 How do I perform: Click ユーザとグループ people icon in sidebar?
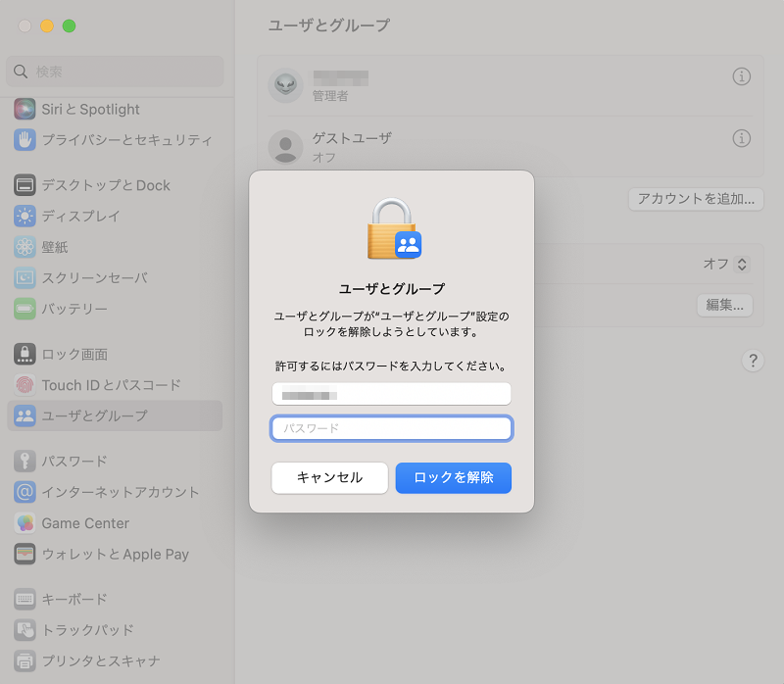click(24, 415)
